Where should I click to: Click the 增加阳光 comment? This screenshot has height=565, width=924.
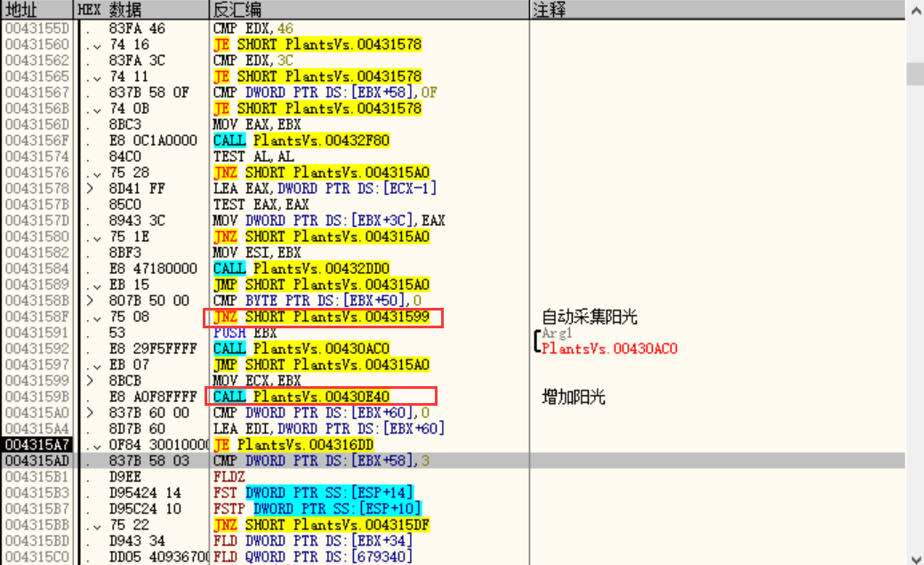574,396
